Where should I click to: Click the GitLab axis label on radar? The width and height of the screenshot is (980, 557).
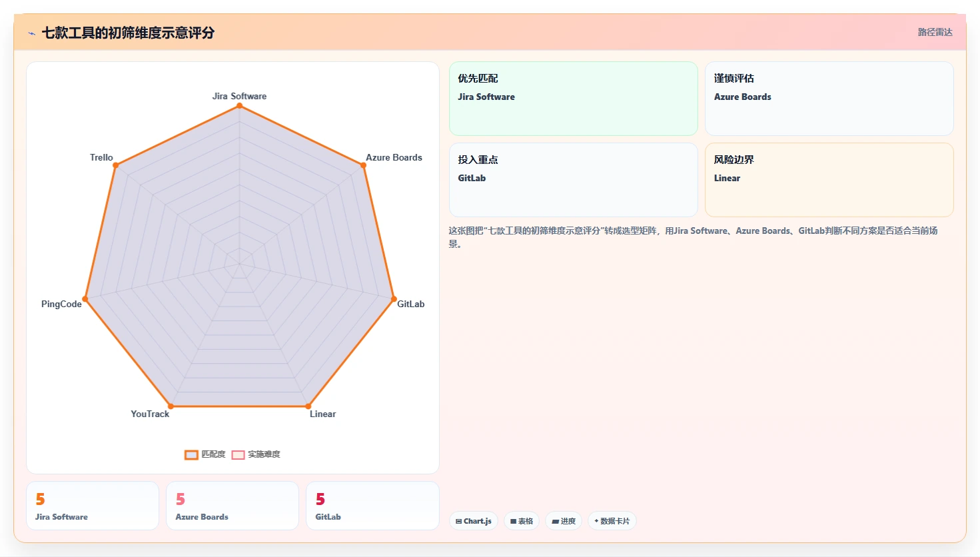410,304
